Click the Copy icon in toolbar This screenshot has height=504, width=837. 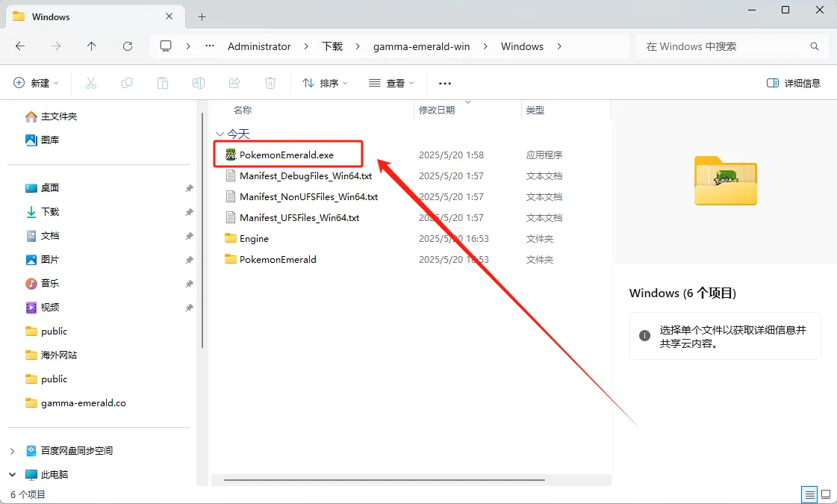[127, 83]
